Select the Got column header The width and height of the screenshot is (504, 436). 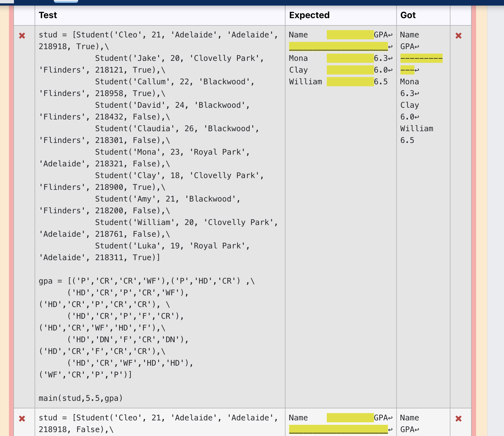[408, 15]
